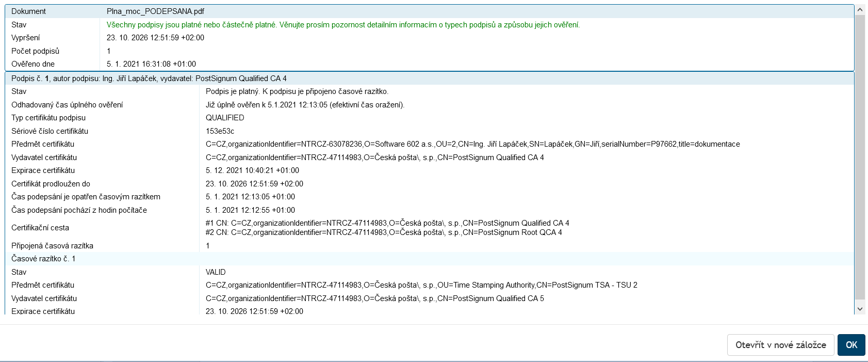The image size is (868, 362).
Task: Click the OK button
Action: tap(851, 345)
